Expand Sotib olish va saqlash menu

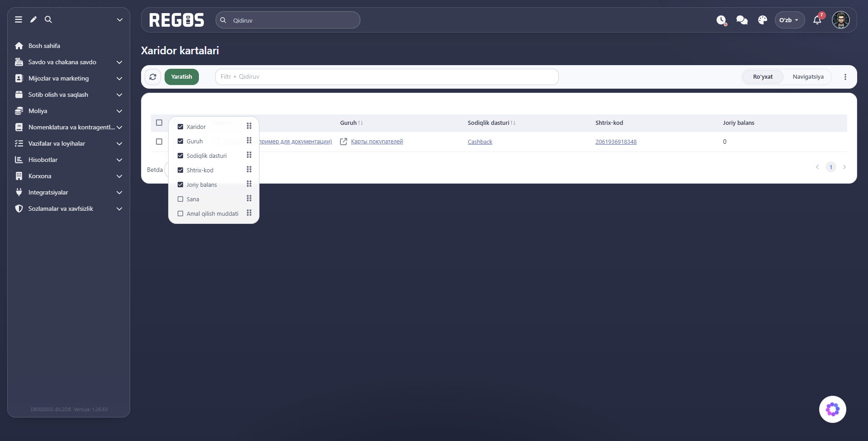[69, 95]
